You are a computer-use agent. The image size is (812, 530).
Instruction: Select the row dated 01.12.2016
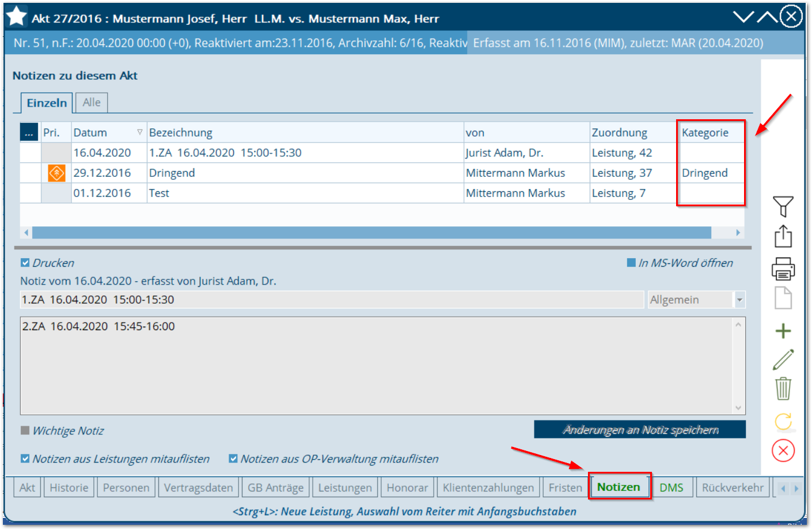(x=382, y=193)
